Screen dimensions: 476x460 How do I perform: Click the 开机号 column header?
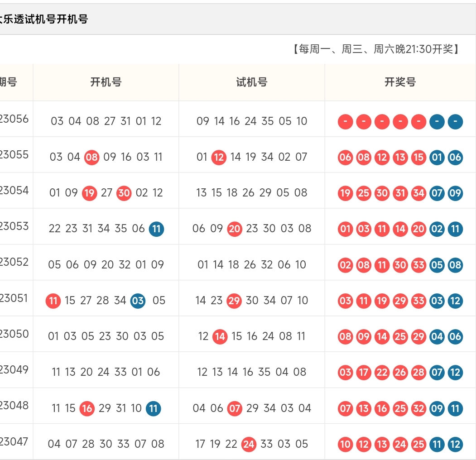(x=106, y=82)
